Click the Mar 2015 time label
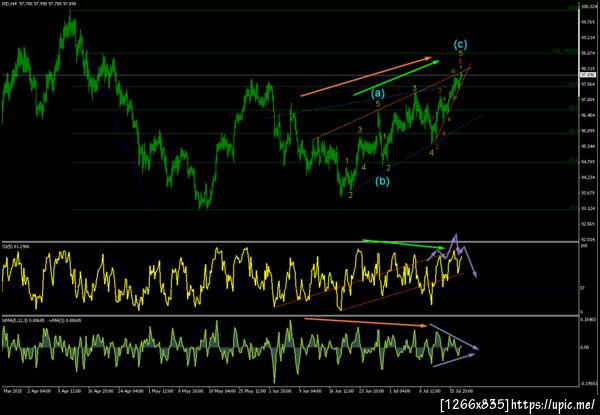This screenshot has width=600, height=415. tap(13, 391)
